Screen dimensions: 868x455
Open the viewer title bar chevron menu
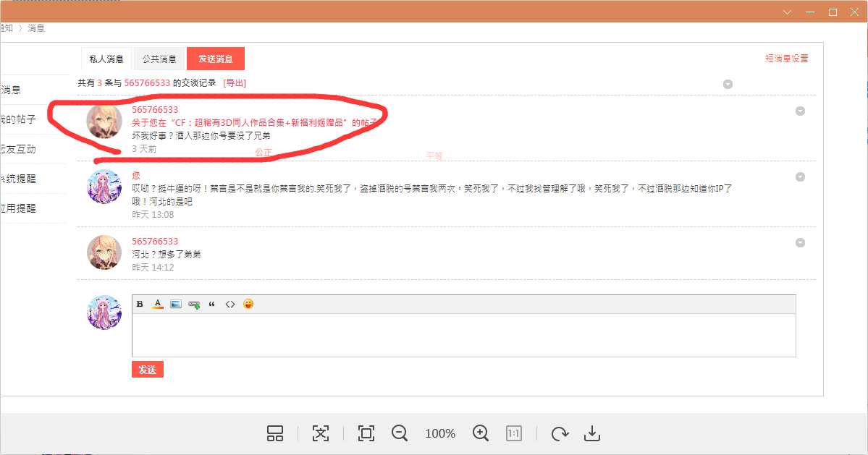(x=787, y=12)
